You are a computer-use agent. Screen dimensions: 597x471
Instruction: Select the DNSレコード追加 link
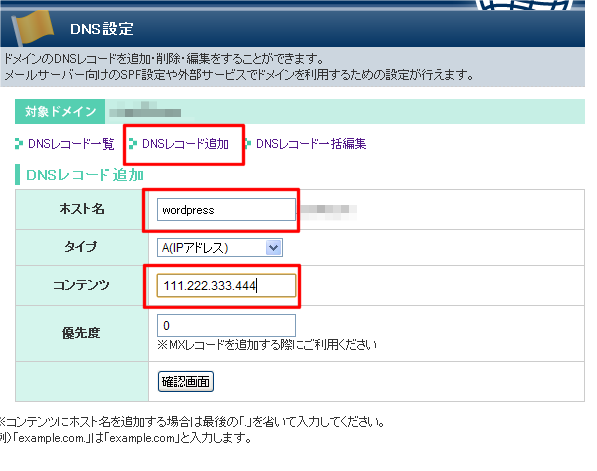click(x=185, y=144)
